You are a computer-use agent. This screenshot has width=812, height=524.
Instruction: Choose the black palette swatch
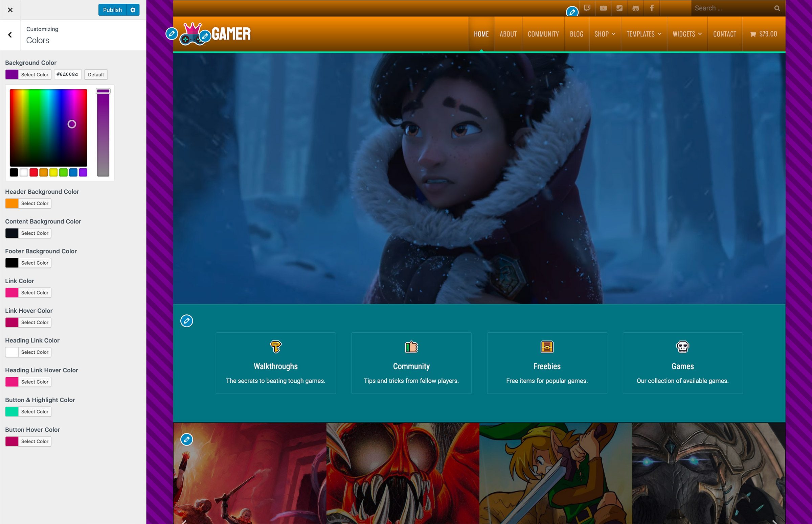14,172
